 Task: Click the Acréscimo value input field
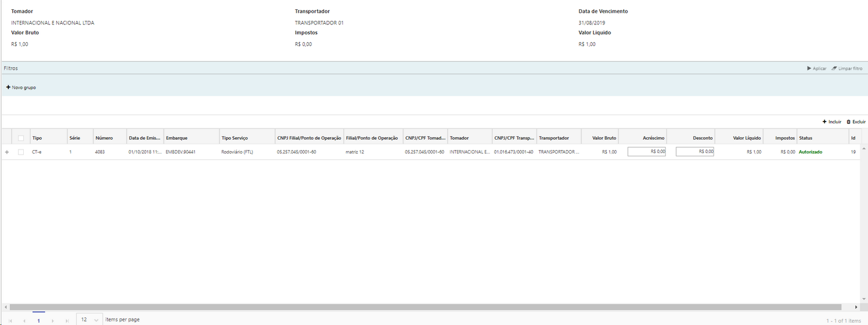647,152
